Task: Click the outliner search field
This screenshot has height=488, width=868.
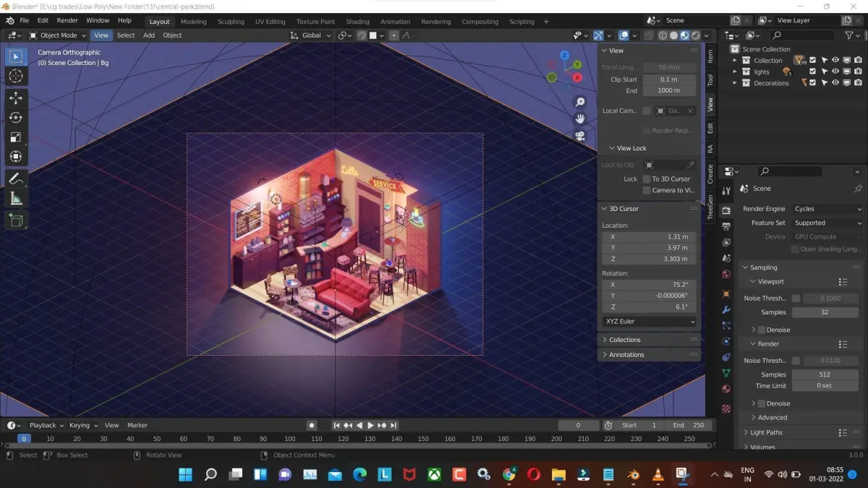Action: click(804, 35)
